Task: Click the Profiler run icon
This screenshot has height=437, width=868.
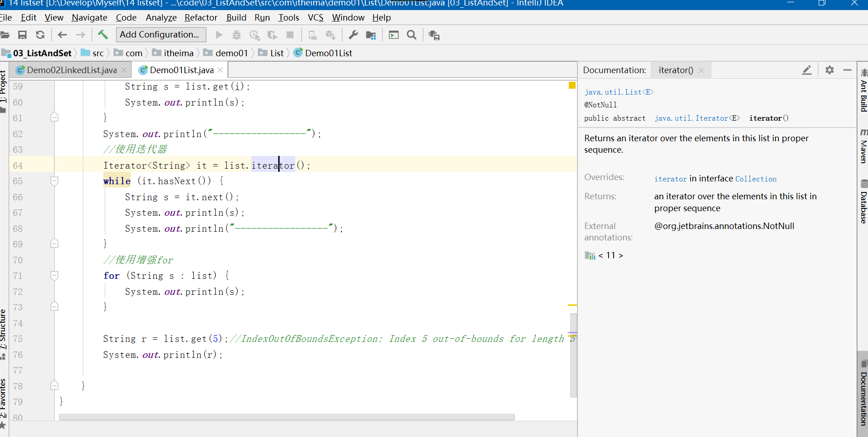Action: tap(272, 35)
